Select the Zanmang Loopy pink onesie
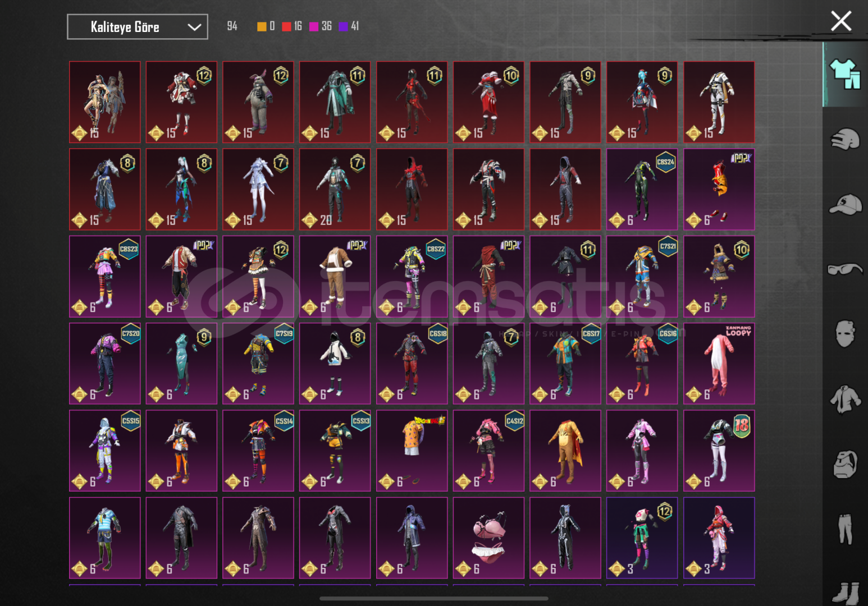Screen dimensions: 868x606 (719, 364)
